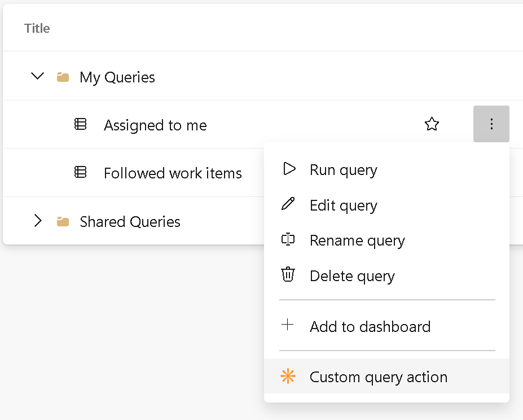Click the Delete query trash icon
Screen dimensions: 523x420
[288, 275]
